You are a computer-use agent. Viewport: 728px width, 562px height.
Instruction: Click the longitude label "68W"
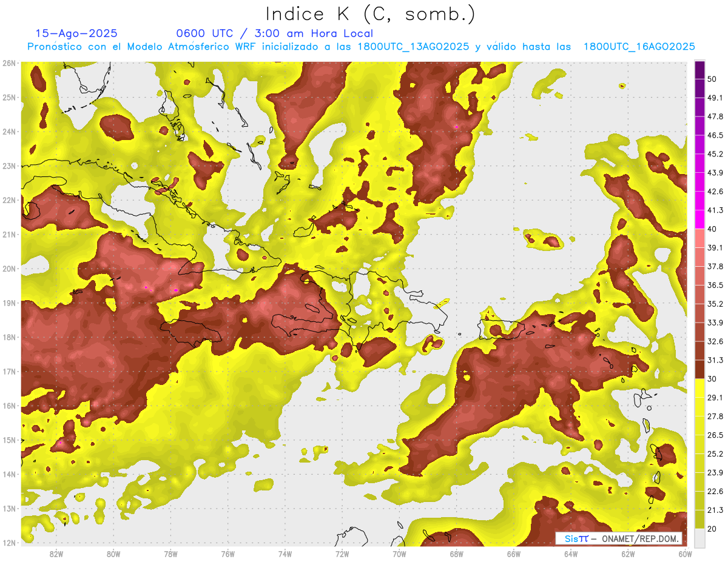(x=457, y=554)
